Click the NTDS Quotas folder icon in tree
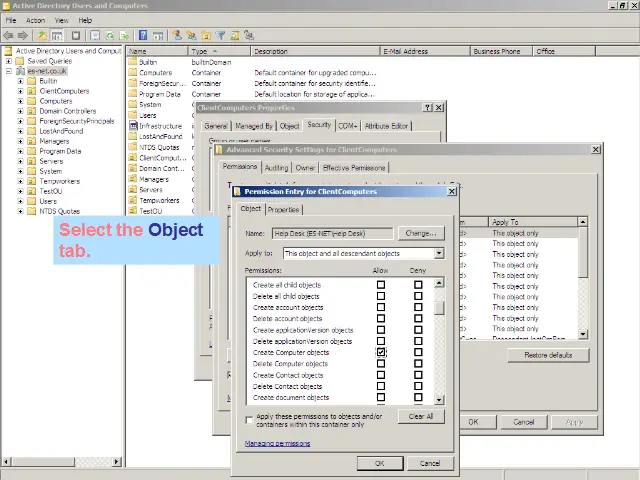This screenshot has width=640, height=480. [32, 211]
